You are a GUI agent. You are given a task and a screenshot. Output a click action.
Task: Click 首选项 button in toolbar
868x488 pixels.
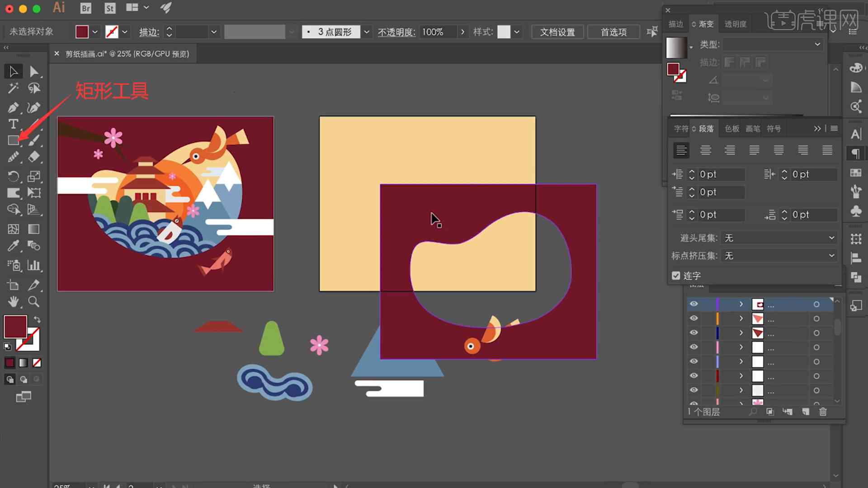614,32
